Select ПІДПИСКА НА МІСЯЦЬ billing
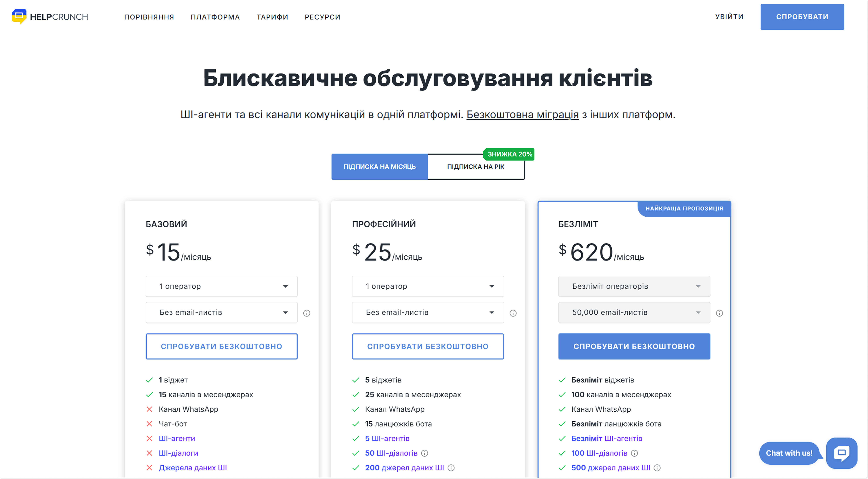This screenshot has height=479, width=868. click(x=379, y=166)
